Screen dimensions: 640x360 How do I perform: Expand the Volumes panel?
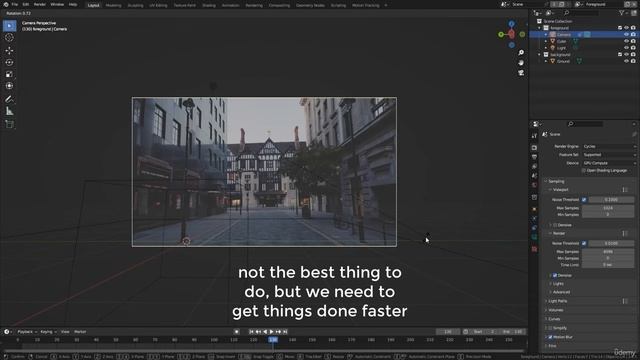(x=556, y=310)
